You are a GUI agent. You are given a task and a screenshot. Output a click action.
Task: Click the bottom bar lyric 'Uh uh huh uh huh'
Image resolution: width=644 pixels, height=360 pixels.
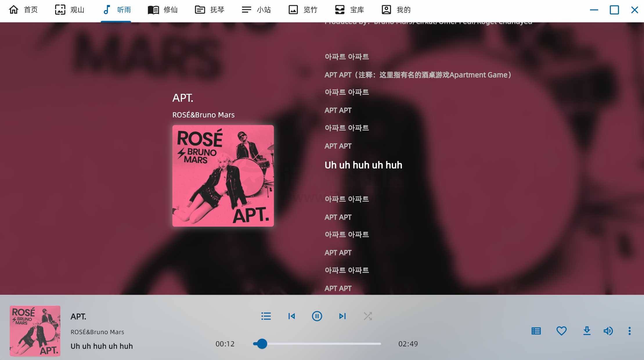102,346
